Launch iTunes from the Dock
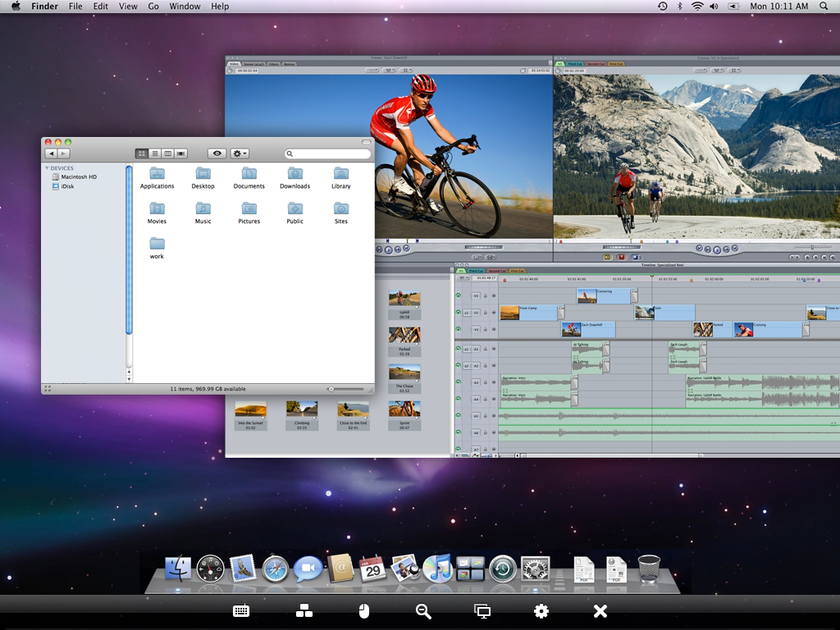 tap(438, 568)
